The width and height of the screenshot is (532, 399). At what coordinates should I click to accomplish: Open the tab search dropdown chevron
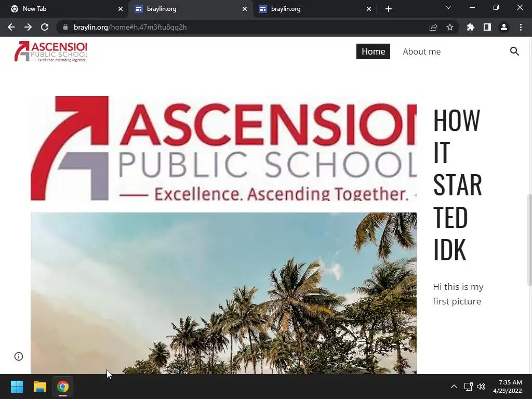[448, 7]
